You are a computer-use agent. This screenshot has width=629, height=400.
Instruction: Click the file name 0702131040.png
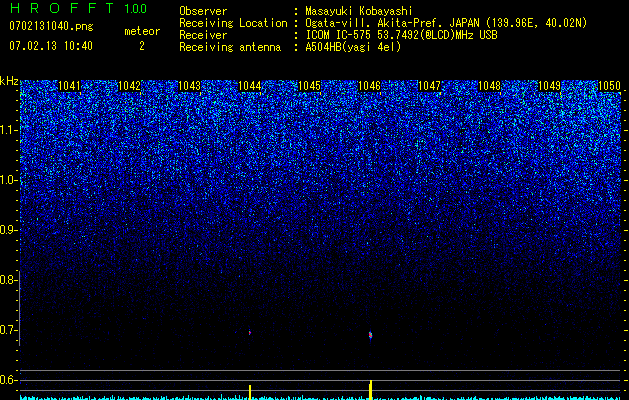(51, 26)
